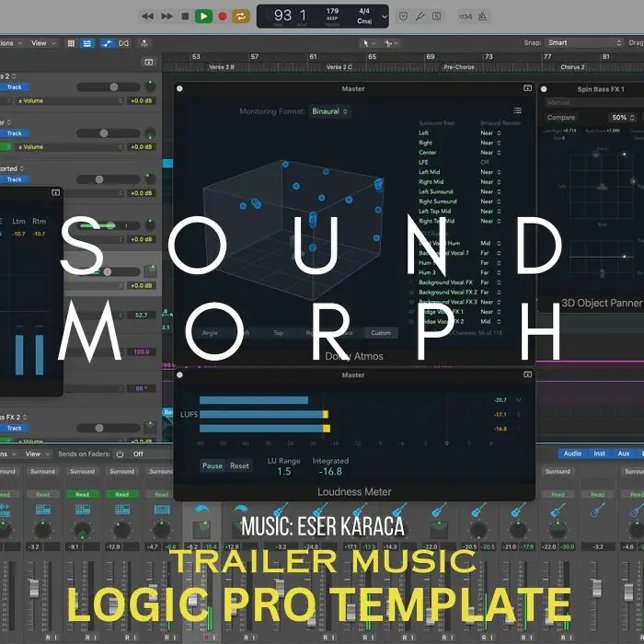Select the Aux filter tab in mixer
This screenshot has width=644, height=644.
tap(624, 454)
